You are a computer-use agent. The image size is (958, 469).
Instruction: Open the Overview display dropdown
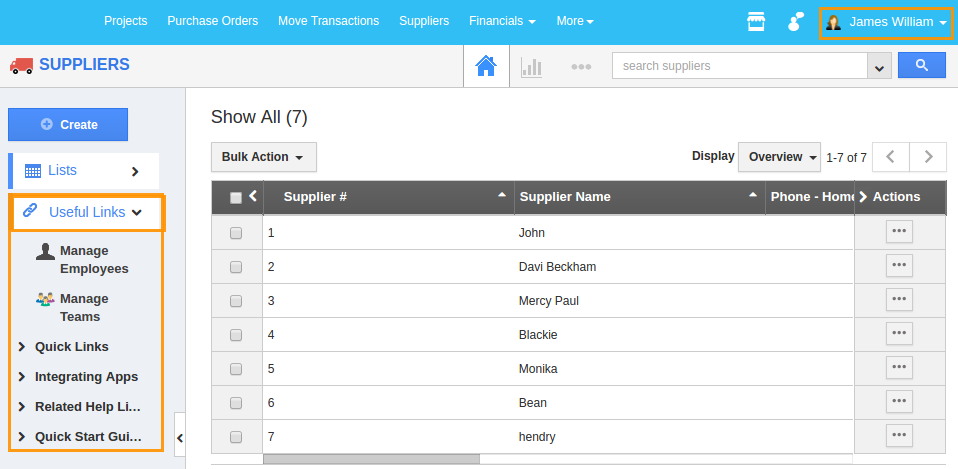[x=779, y=157]
